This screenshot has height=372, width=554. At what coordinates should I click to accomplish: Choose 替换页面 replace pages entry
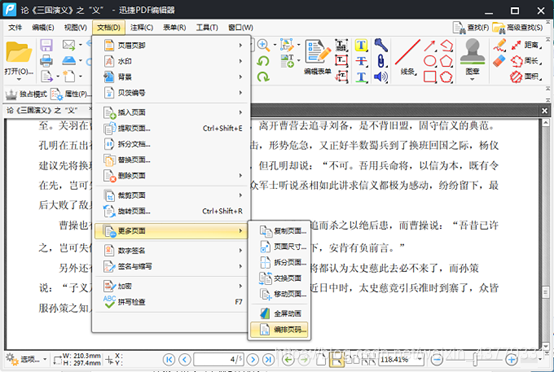pos(171,160)
